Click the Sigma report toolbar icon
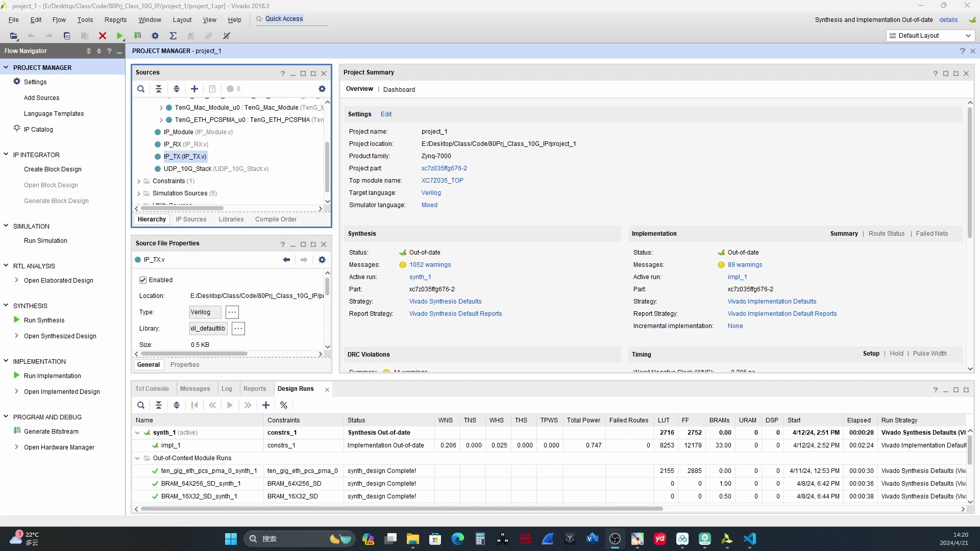 click(173, 36)
